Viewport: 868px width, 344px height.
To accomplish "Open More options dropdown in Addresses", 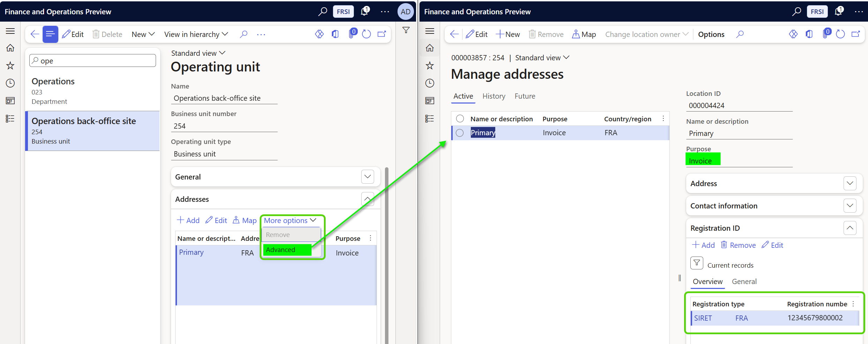I will coord(290,220).
